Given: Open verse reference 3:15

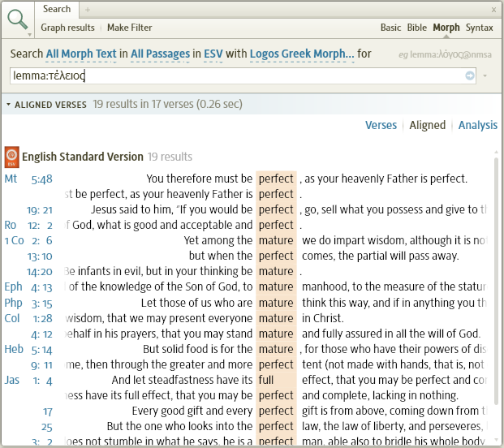Looking at the screenshot, I should [x=41, y=304].
